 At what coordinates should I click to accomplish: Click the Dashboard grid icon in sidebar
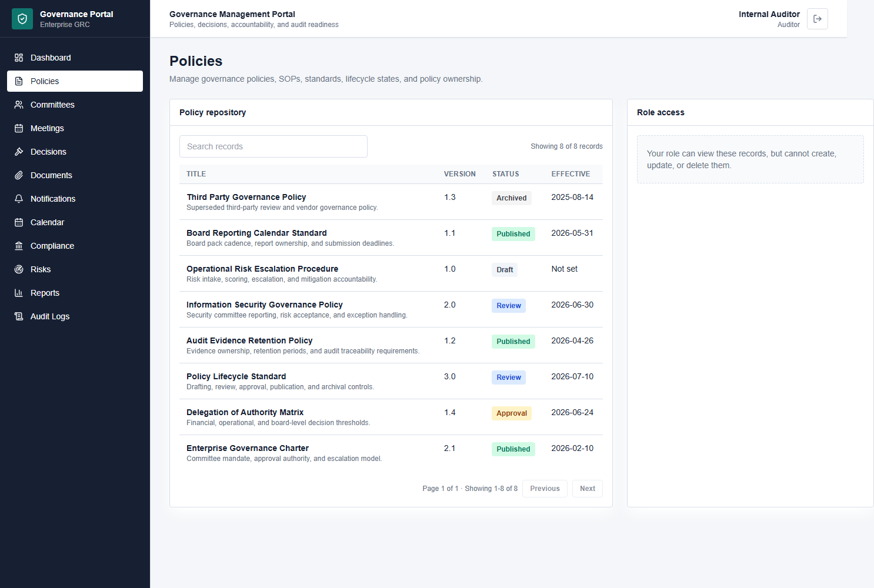19,58
